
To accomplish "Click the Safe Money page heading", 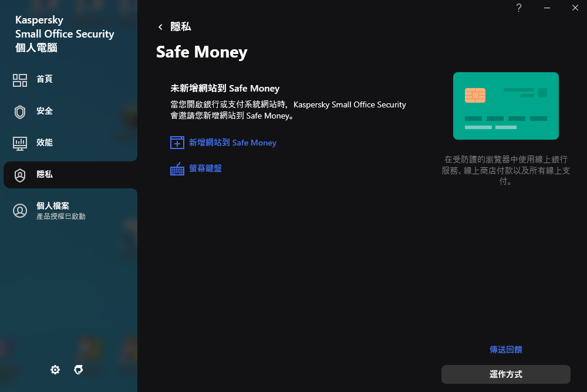I will tap(202, 52).
